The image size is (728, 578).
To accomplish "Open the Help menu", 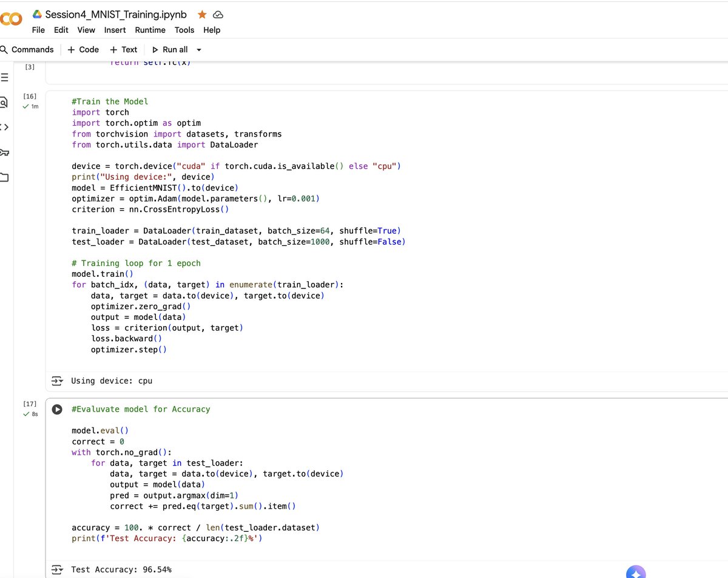I will 212,30.
